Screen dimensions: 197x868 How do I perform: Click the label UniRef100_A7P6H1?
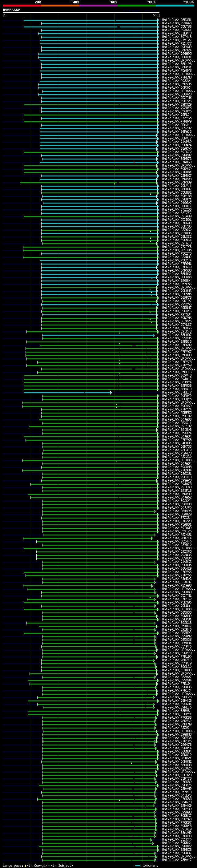(176, 264)
